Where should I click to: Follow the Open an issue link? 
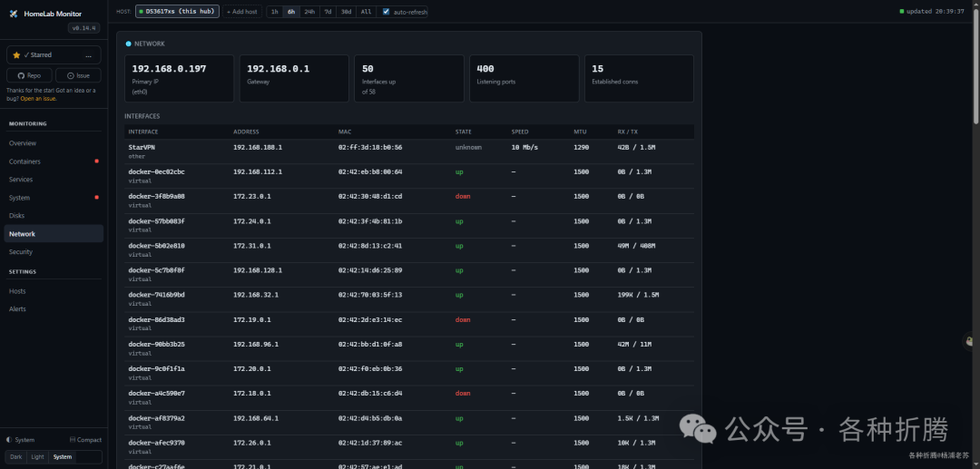pyautogui.click(x=38, y=99)
